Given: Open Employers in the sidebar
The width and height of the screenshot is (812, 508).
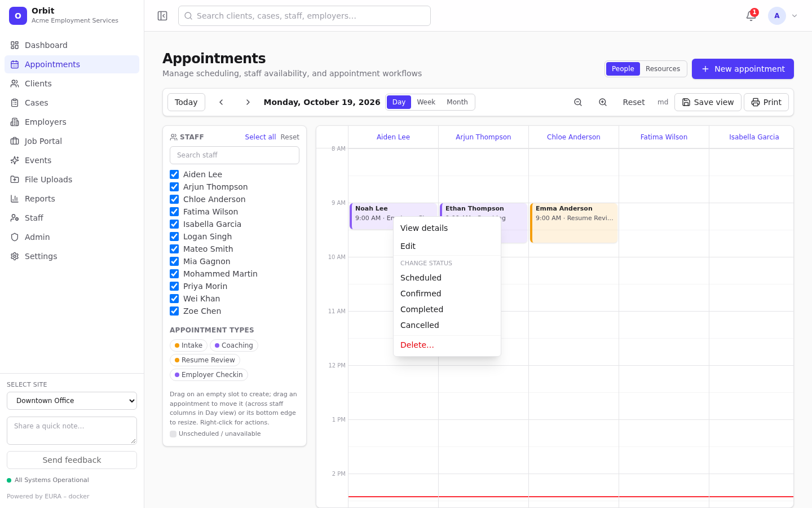Looking at the screenshot, I should [72, 122].
